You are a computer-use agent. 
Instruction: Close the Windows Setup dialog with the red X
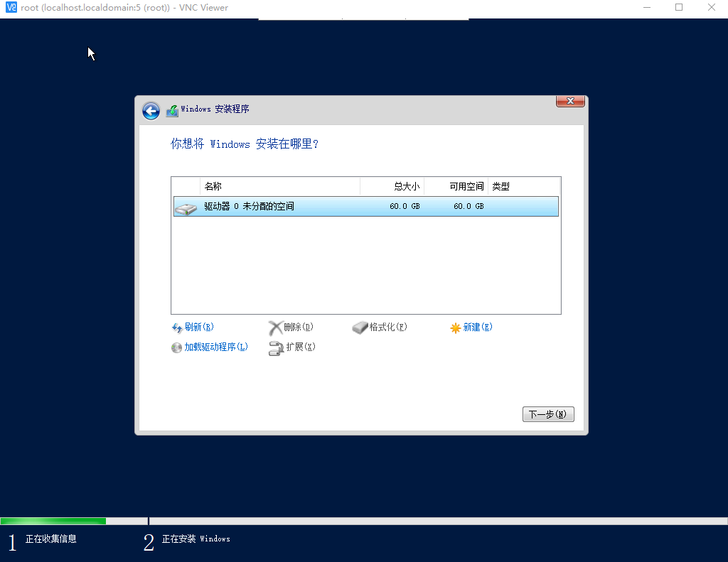tap(570, 101)
